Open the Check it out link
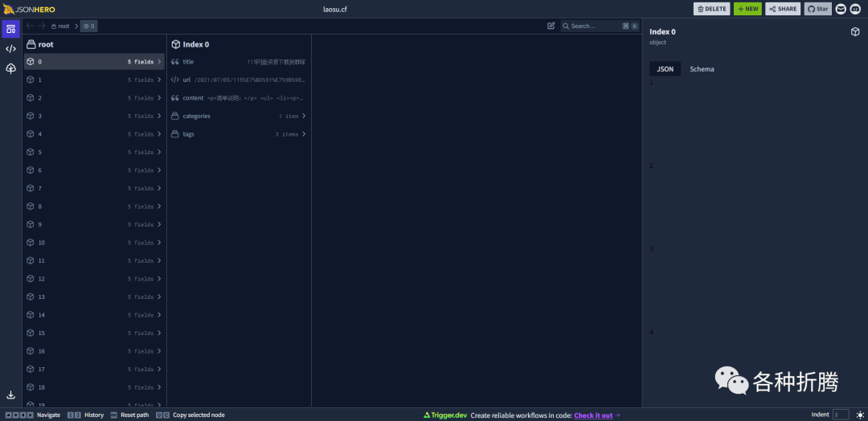The image size is (868, 421). [x=593, y=415]
